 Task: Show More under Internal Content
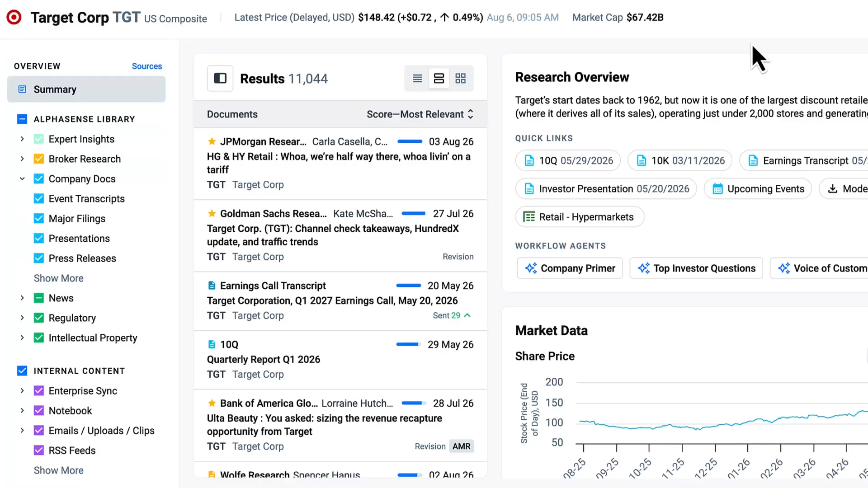(59, 470)
